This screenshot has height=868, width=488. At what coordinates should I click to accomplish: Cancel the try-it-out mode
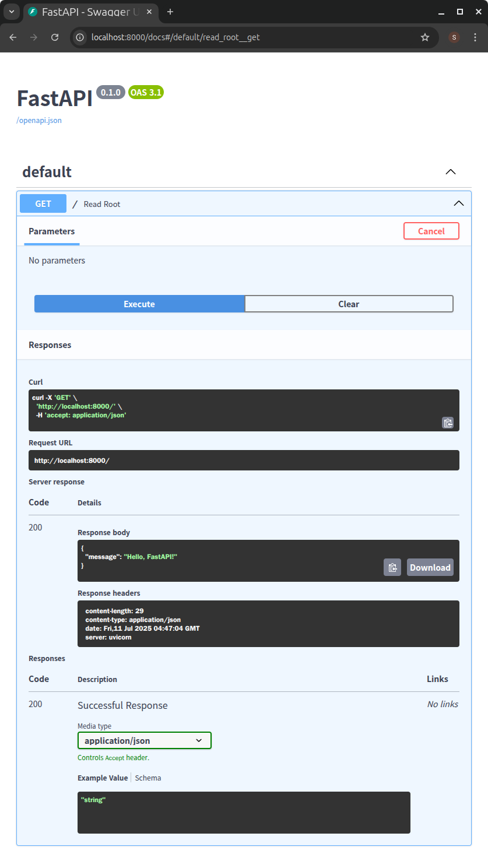(431, 231)
